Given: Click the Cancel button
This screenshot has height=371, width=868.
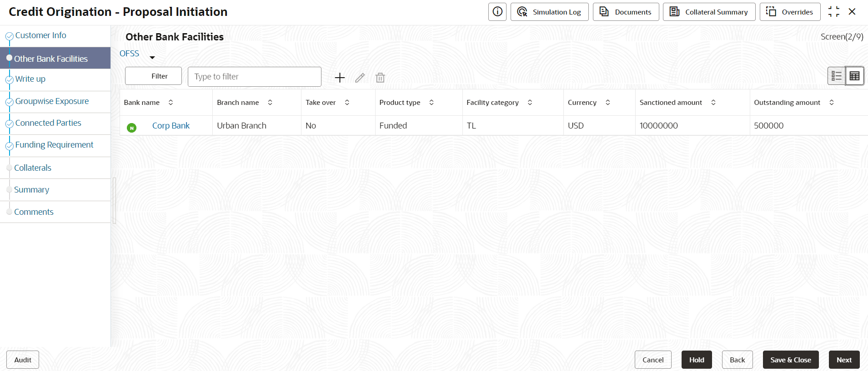Looking at the screenshot, I should tap(653, 360).
